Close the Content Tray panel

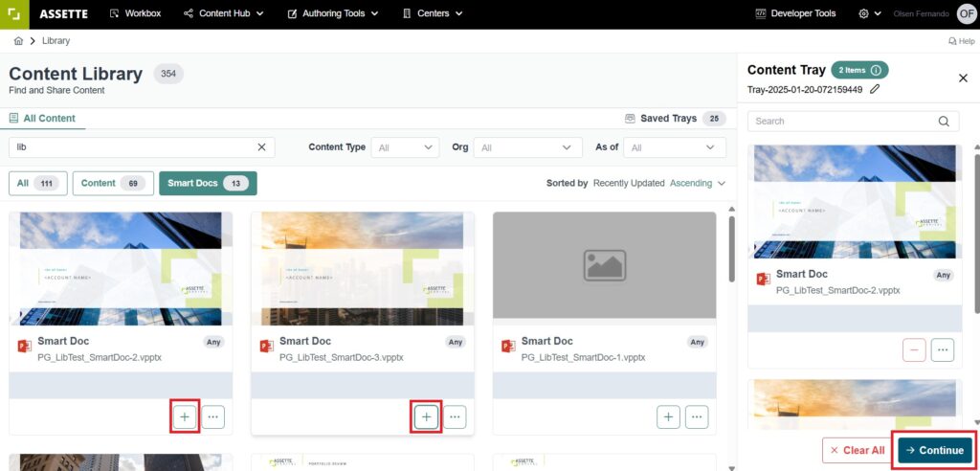click(x=963, y=78)
